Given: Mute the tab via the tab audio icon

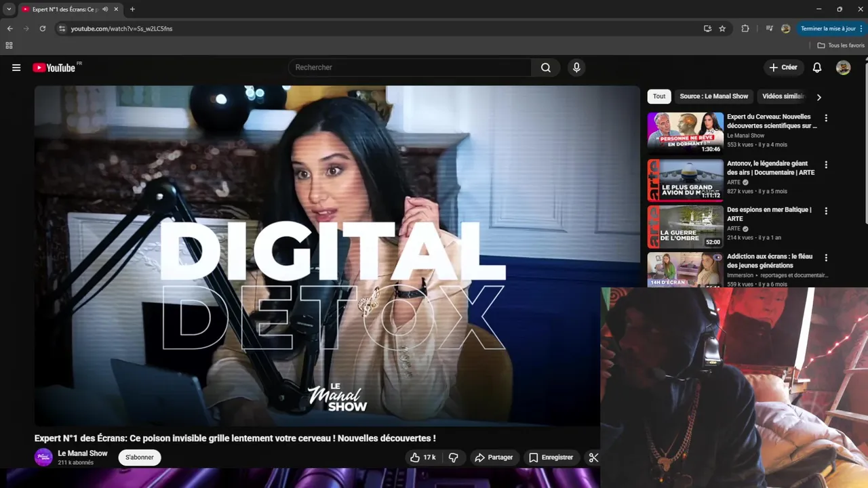Looking at the screenshot, I should 105,9.
